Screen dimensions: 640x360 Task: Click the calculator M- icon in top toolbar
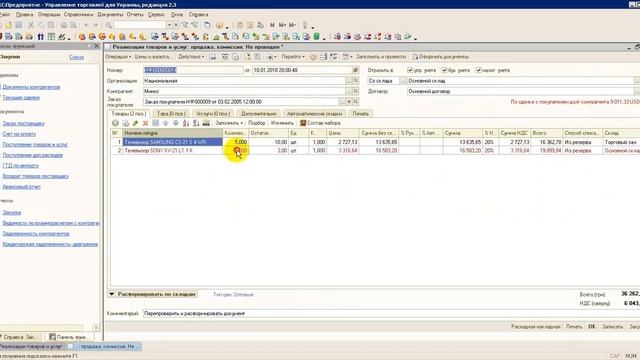(x=292, y=25)
